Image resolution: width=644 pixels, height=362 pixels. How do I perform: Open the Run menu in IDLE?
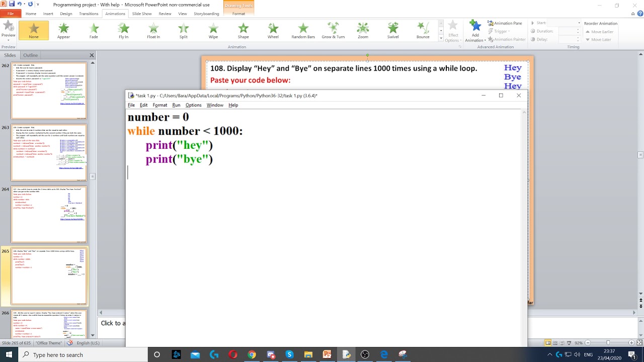(176, 105)
